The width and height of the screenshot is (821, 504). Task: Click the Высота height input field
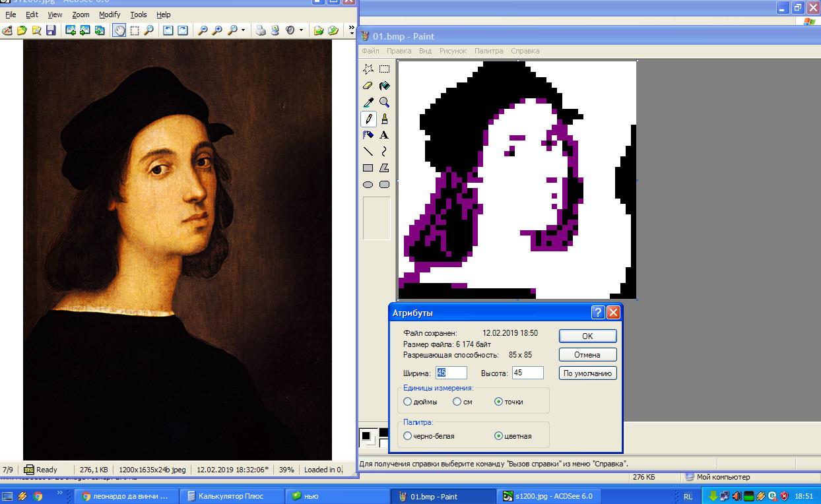[x=527, y=373]
